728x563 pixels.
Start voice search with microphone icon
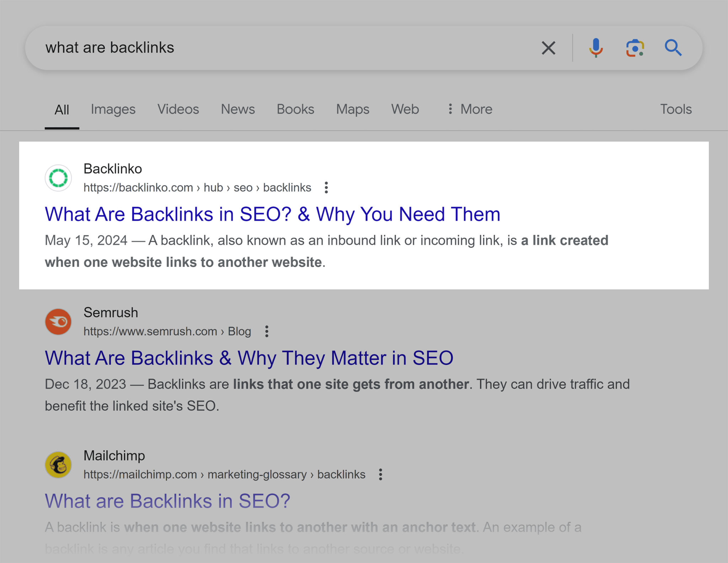point(596,48)
